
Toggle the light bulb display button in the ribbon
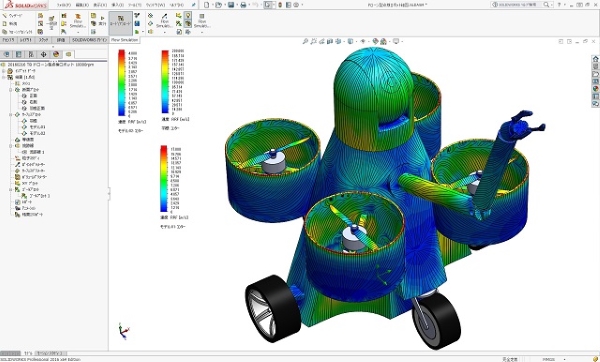click(x=188, y=15)
